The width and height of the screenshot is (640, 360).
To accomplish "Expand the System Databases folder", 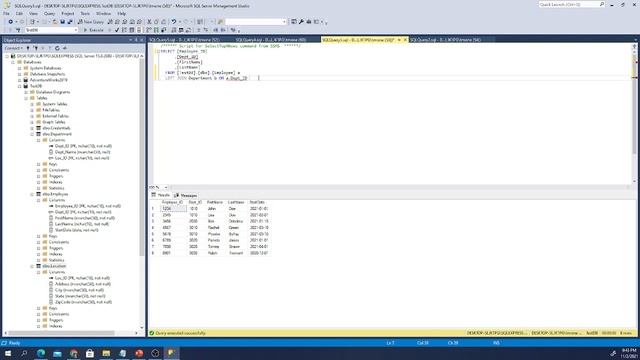I will tap(20, 68).
